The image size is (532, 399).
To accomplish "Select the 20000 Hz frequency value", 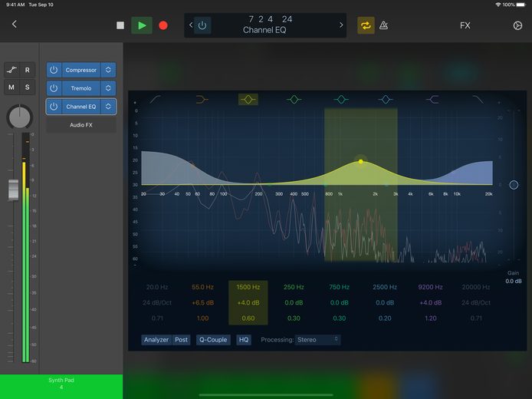I will click(476, 287).
